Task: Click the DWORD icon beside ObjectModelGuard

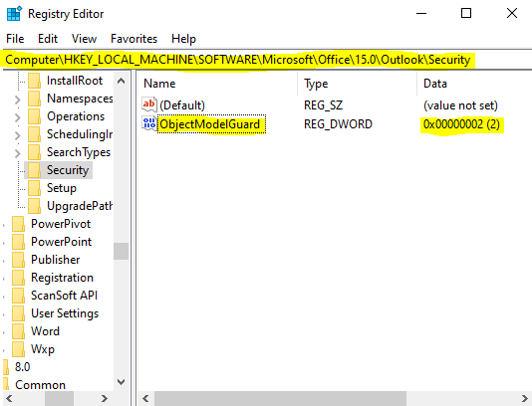Action: [x=149, y=123]
